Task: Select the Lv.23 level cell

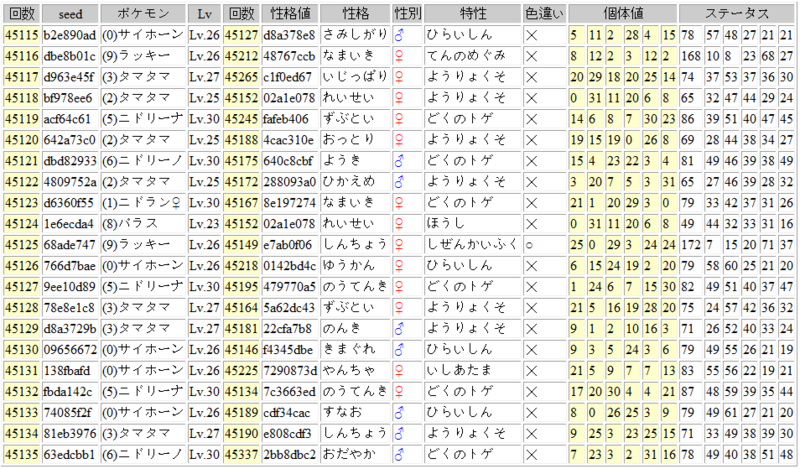Action: [x=204, y=224]
